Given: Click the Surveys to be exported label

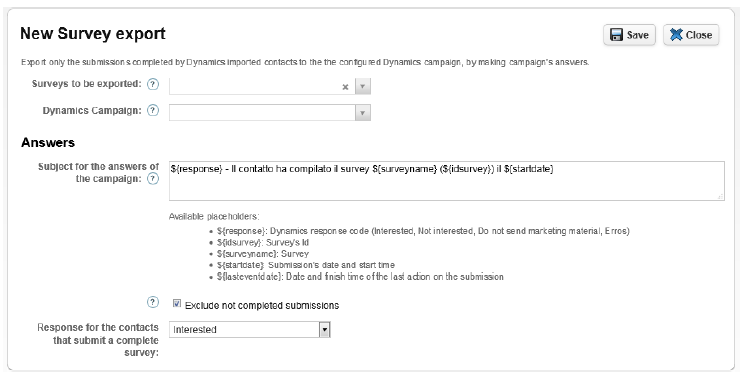Looking at the screenshot, I should coord(87,84).
